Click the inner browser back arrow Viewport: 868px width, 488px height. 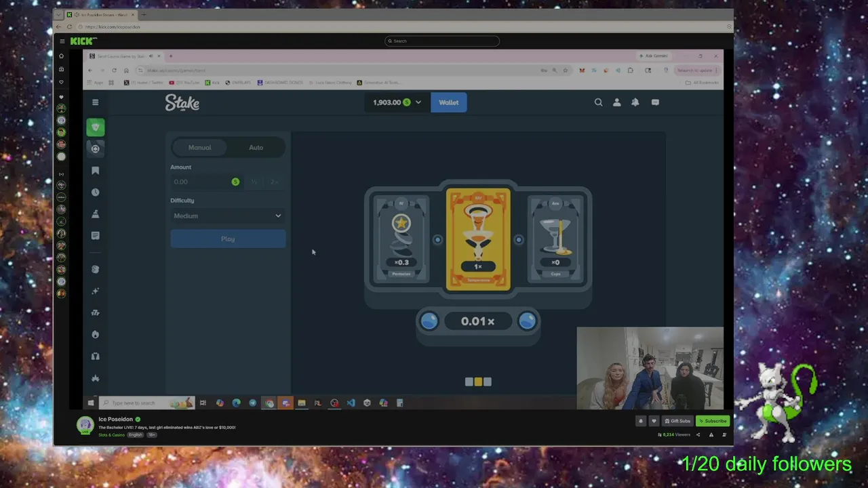point(90,70)
